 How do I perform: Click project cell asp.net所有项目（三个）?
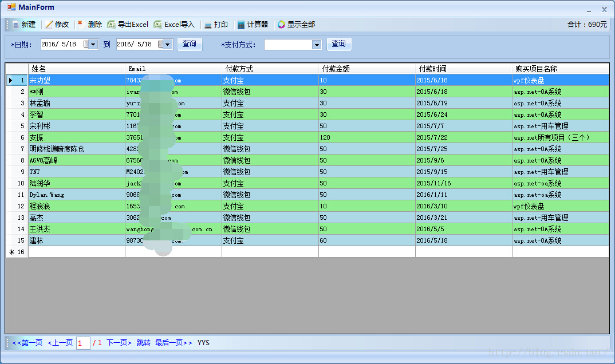coord(561,137)
